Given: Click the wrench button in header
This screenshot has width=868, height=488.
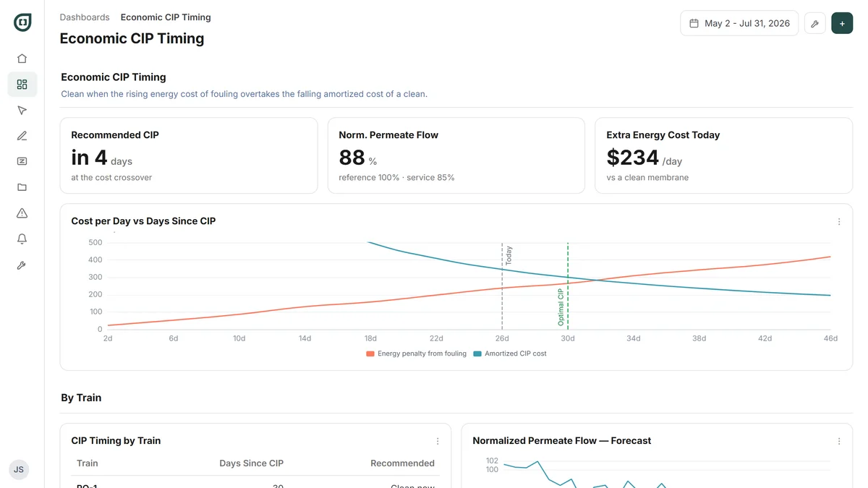Looking at the screenshot, I should pos(815,23).
